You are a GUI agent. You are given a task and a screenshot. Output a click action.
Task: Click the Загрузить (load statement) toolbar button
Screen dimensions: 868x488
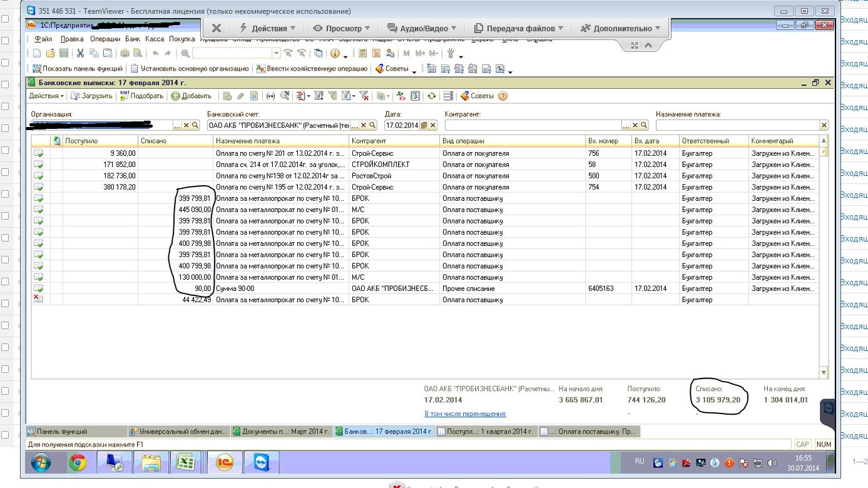[91, 96]
